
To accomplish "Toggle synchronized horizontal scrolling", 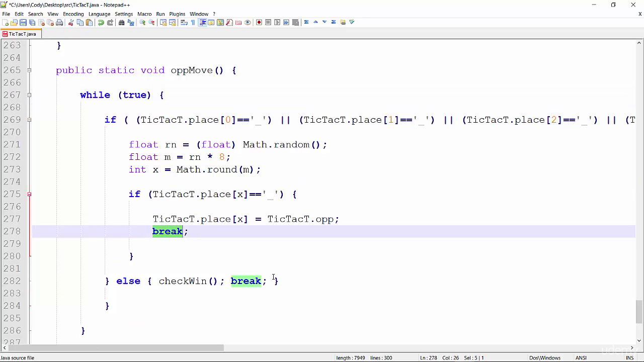I will 173,22.
